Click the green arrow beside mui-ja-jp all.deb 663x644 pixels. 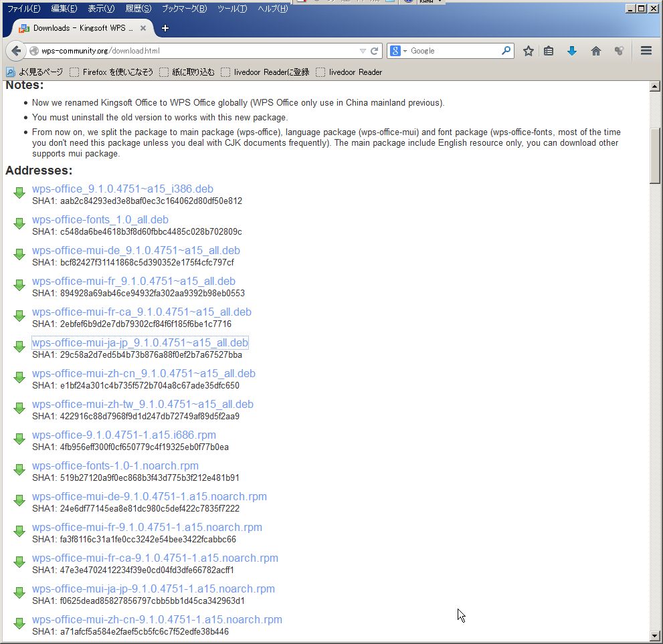click(19, 347)
